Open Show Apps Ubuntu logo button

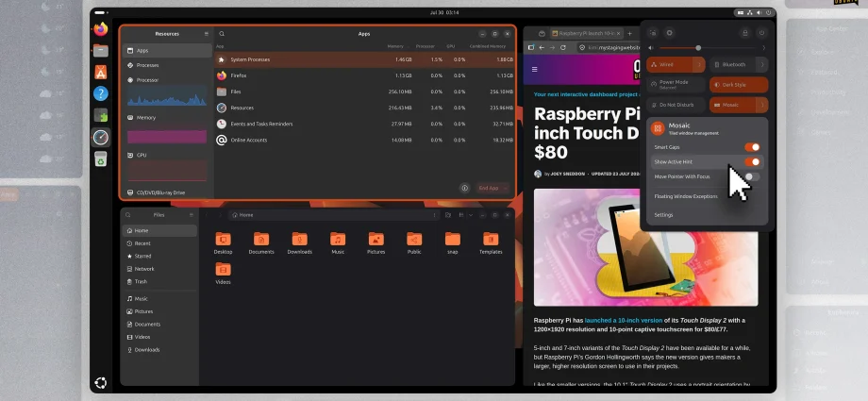pos(101,382)
